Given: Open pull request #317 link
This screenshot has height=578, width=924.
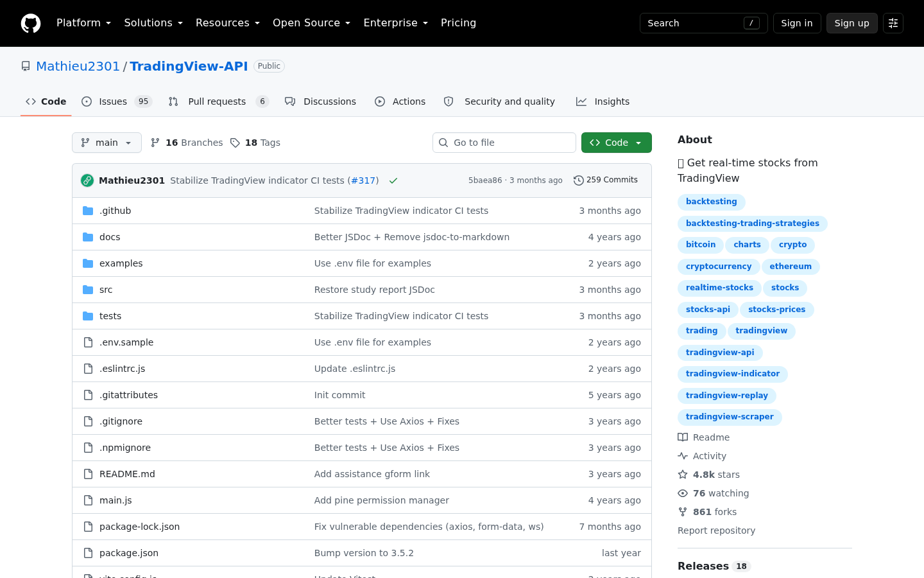Looking at the screenshot, I should [x=363, y=180].
